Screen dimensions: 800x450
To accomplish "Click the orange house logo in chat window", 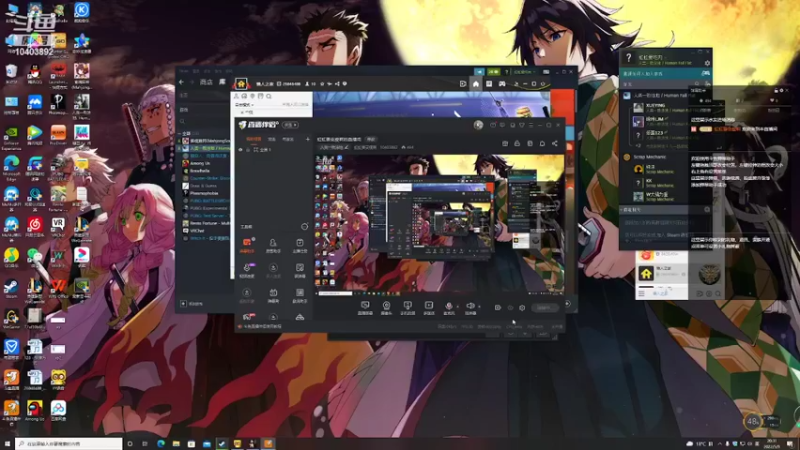I will pos(241,84).
